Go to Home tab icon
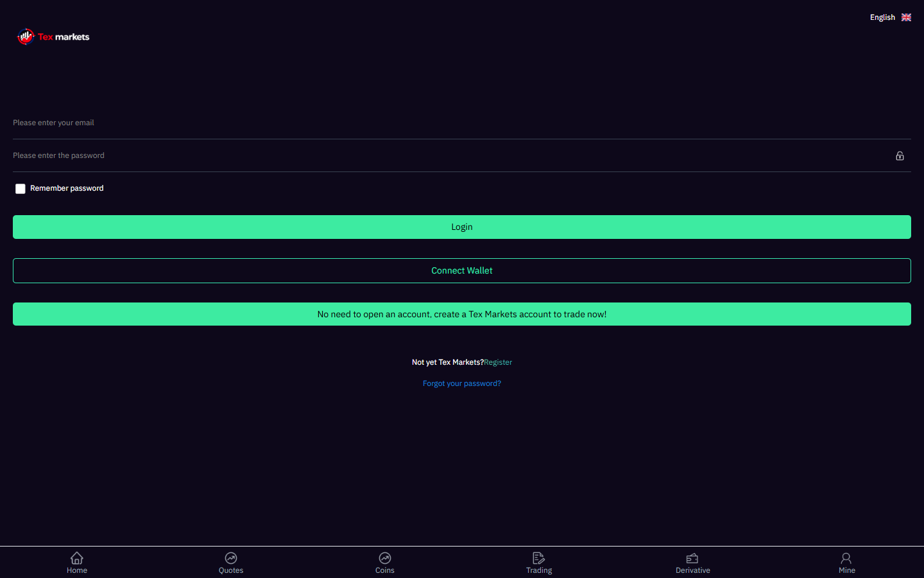 77,557
